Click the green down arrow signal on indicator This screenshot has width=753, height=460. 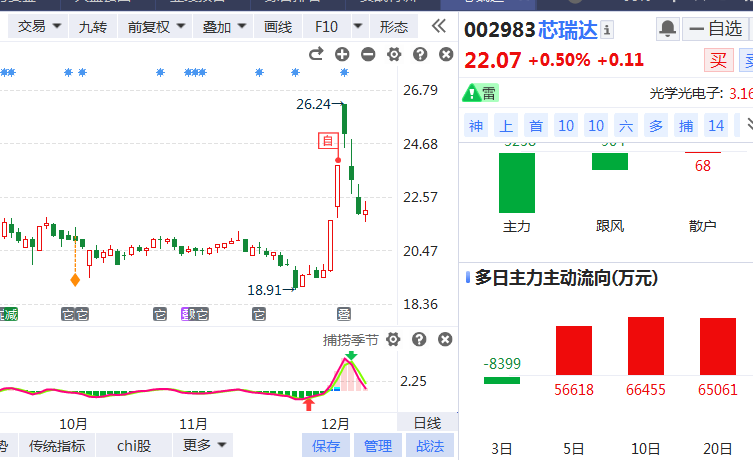tap(351, 355)
